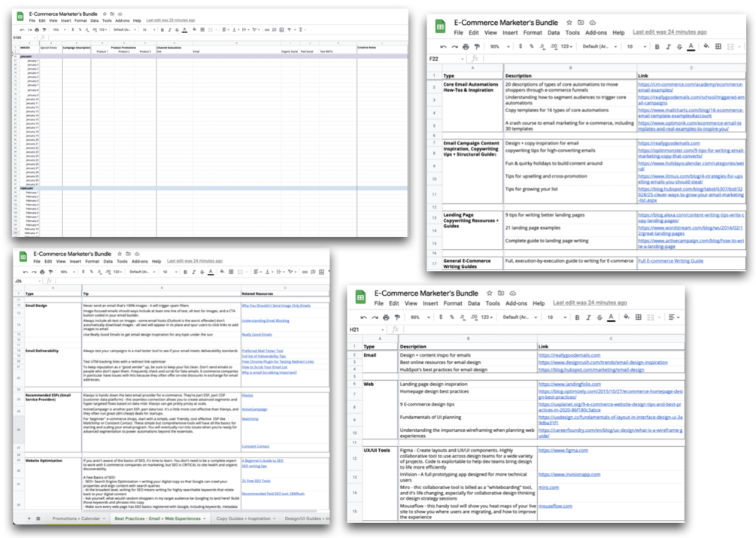This screenshot has height=538, width=756.
Task: Open 90% zoom dropdown in cell H21 window
Action: pos(421,318)
